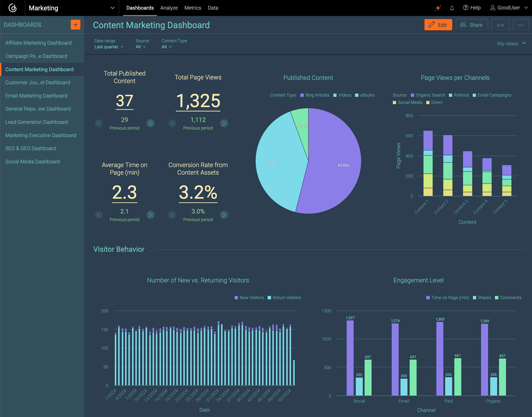
Task: Open the My views dropdown
Action: [x=510, y=43]
